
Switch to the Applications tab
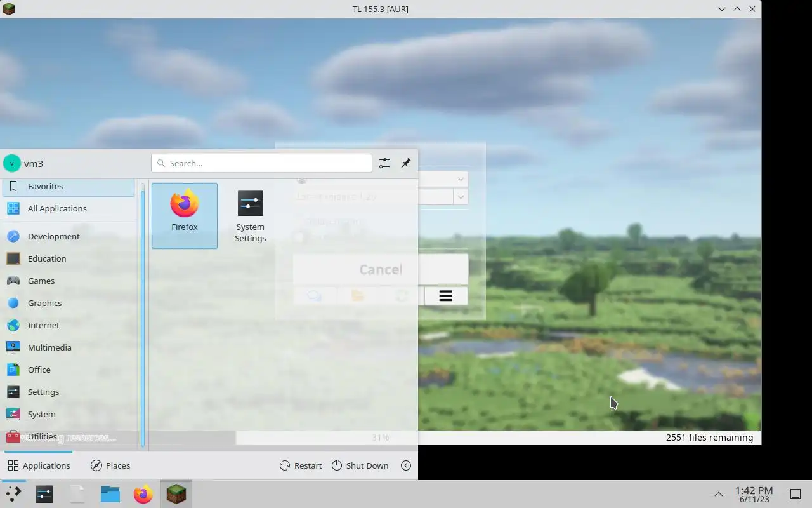coord(39,465)
